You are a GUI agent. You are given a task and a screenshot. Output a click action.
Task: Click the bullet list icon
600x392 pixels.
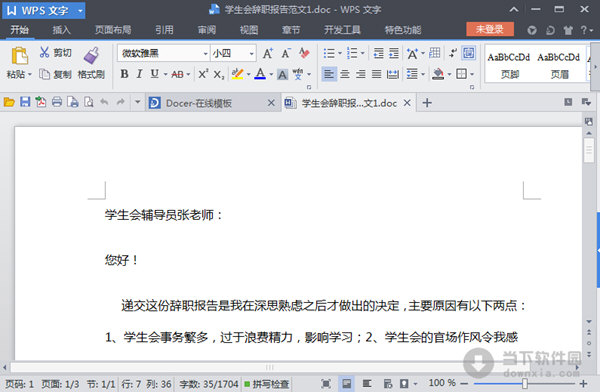click(x=329, y=53)
